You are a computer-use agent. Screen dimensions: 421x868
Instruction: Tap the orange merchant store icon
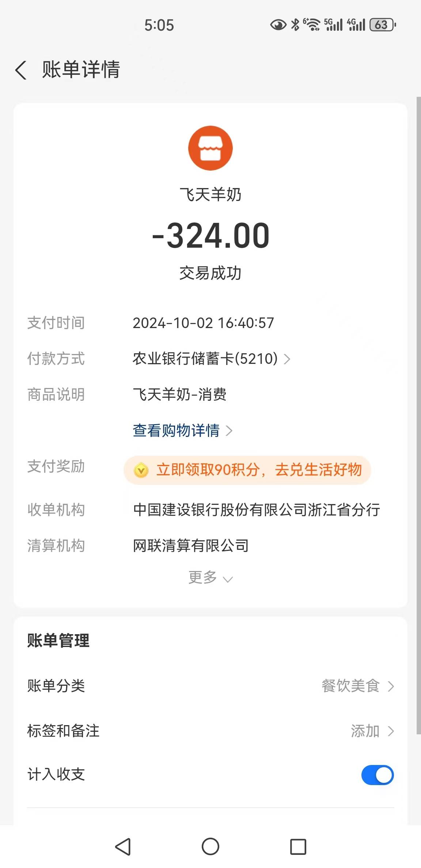(210, 148)
